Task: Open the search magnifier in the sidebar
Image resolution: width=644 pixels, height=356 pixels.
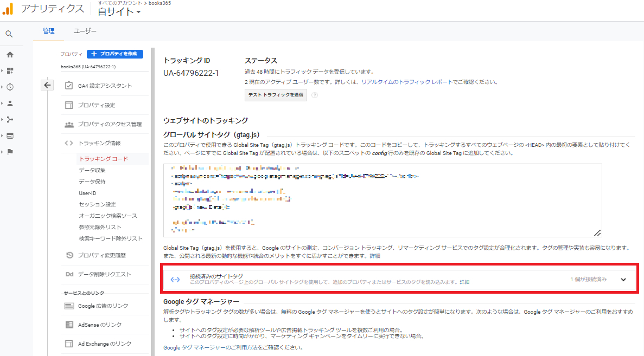Action: tap(9, 35)
